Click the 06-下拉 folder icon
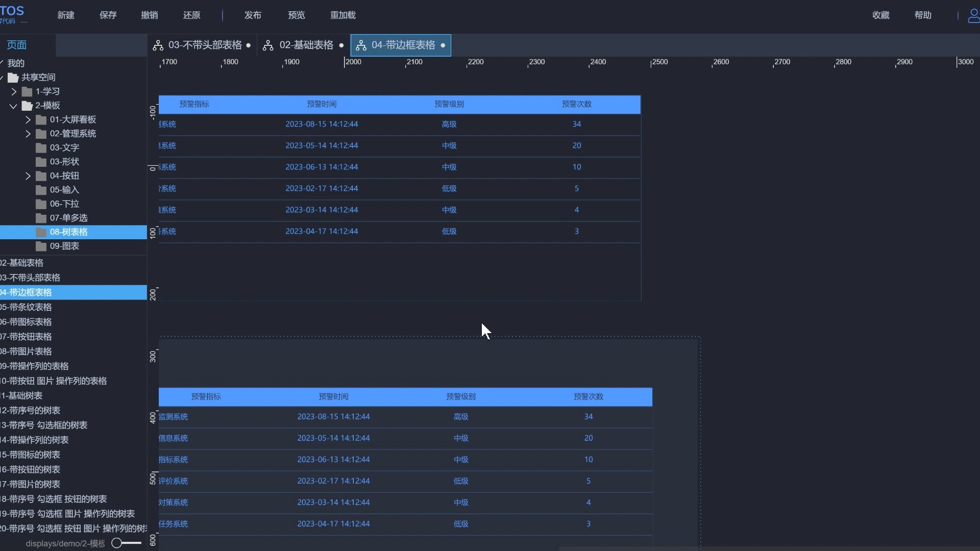Screen dimensions: 980x551 (x=41, y=204)
